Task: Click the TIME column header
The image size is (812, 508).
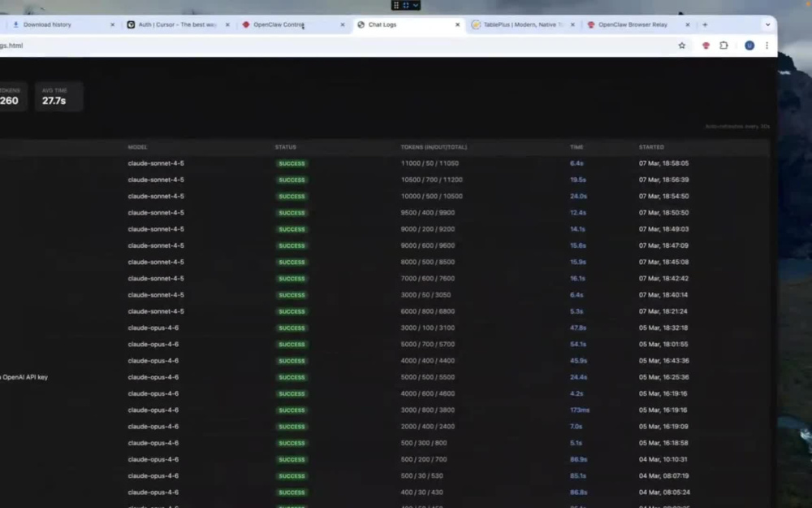Action: coord(577,147)
